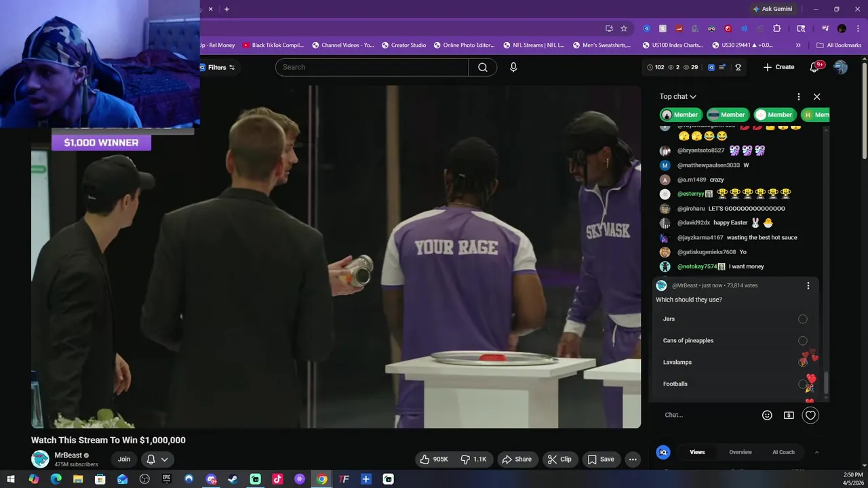Save the video to a playlist
Viewport: 868px width, 488px height.
click(x=601, y=459)
